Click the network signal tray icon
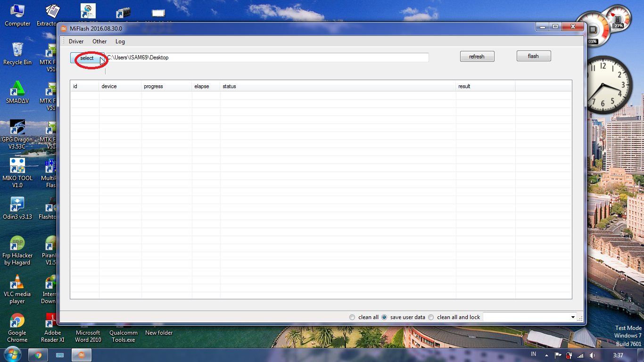The width and height of the screenshot is (644, 362). tap(581, 355)
